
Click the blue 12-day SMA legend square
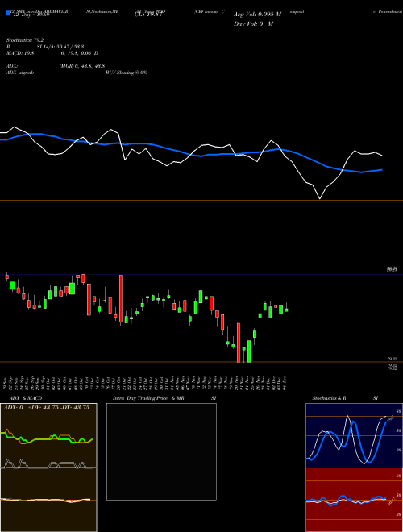point(9,14)
